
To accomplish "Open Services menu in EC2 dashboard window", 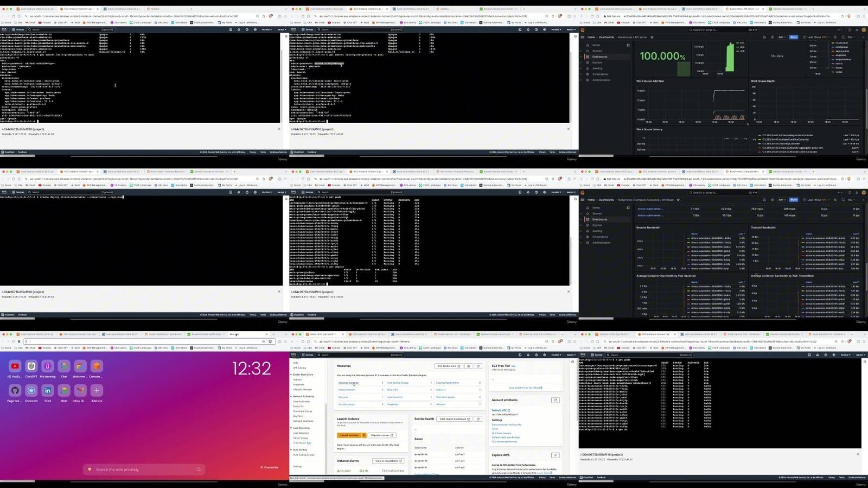I will pyautogui.click(x=307, y=354).
